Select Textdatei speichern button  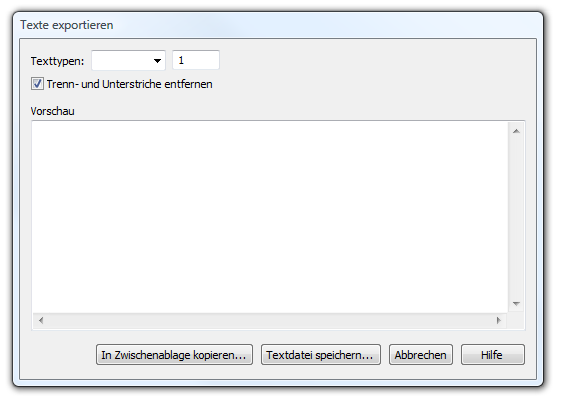coord(321,355)
